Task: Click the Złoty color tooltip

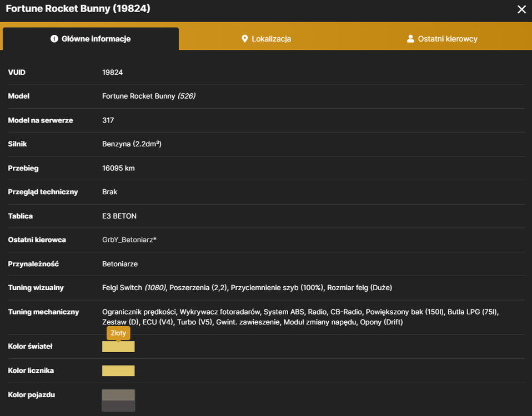Action: (x=118, y=333)
